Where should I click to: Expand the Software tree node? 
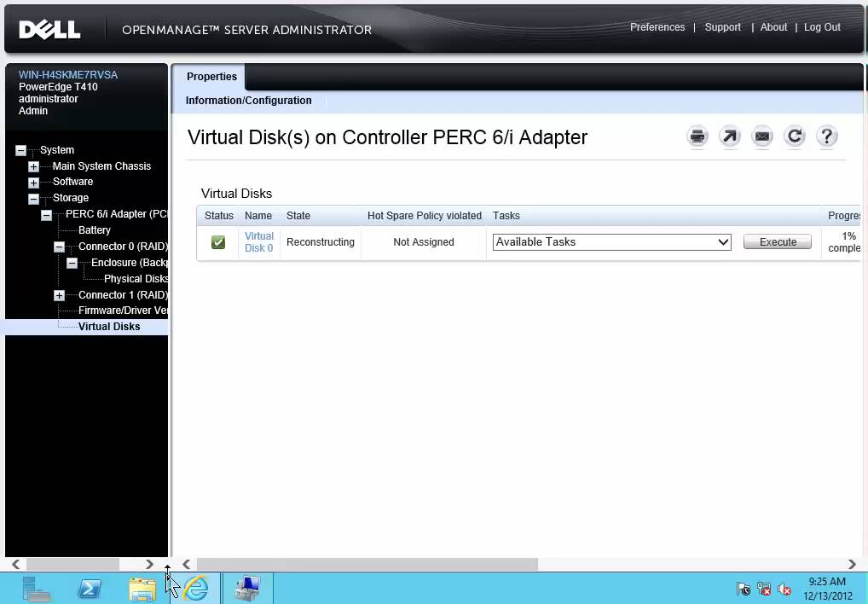33,183
